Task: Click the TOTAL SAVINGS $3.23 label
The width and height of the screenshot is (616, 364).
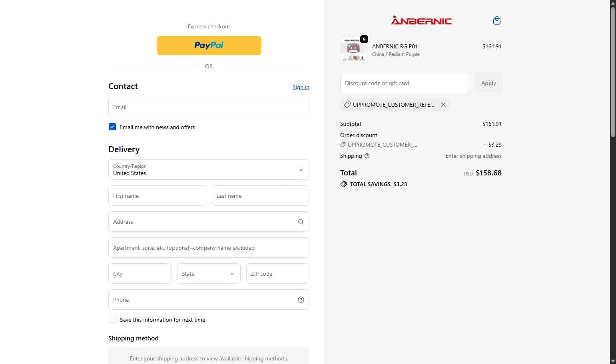Action: [379, 184]
